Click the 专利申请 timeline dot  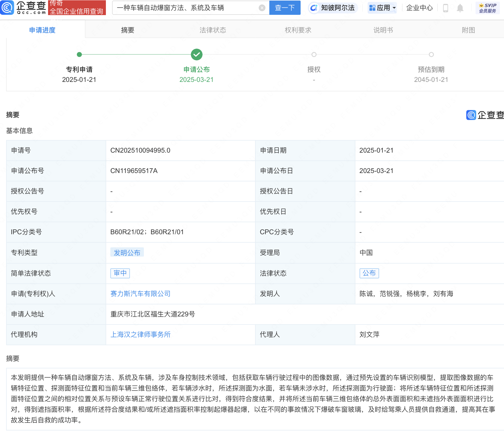pos(79,55)
